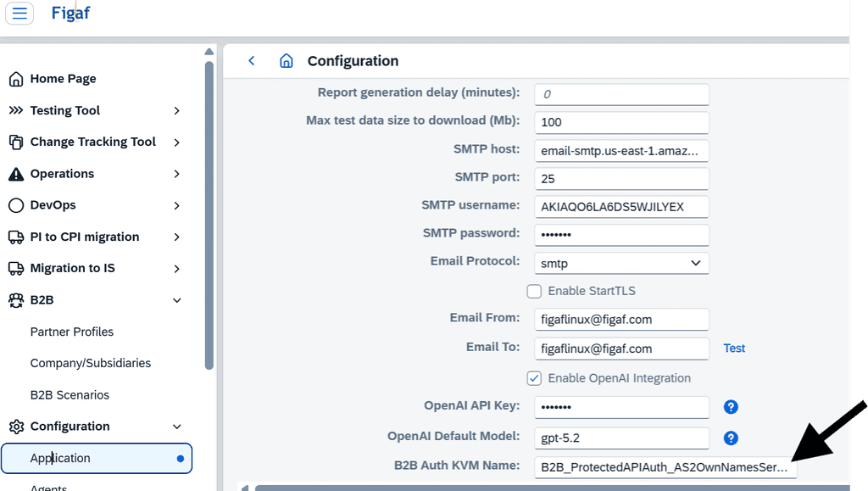Viewport: 868px width, 491px height.
Task: Open Company/Subsidiaries page
Action: (x=90, y=363)
